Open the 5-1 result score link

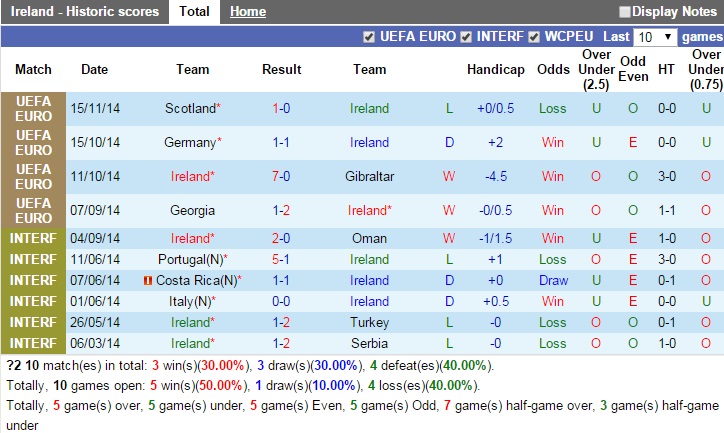[281, 259]
